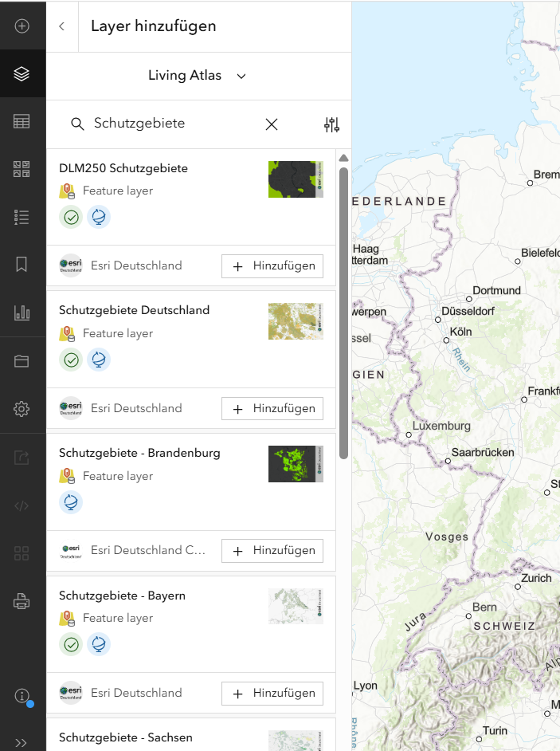Click the Add (plus) icon in sidebar
560x751 pixels.
tap(22, 26)
